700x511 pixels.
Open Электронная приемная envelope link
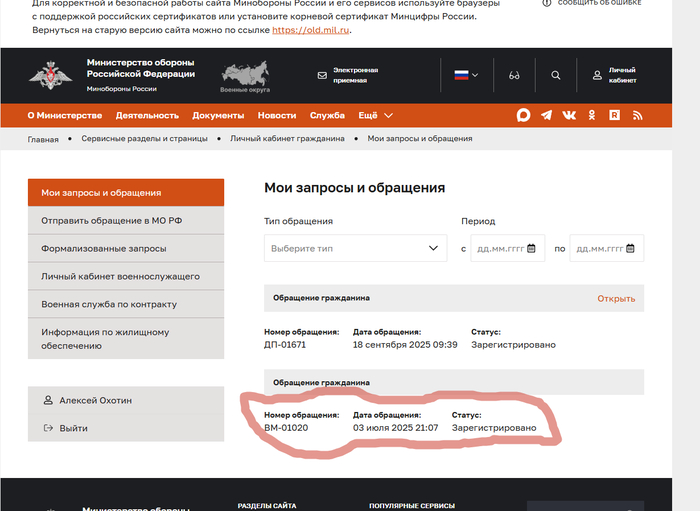(x=348, y=75)
